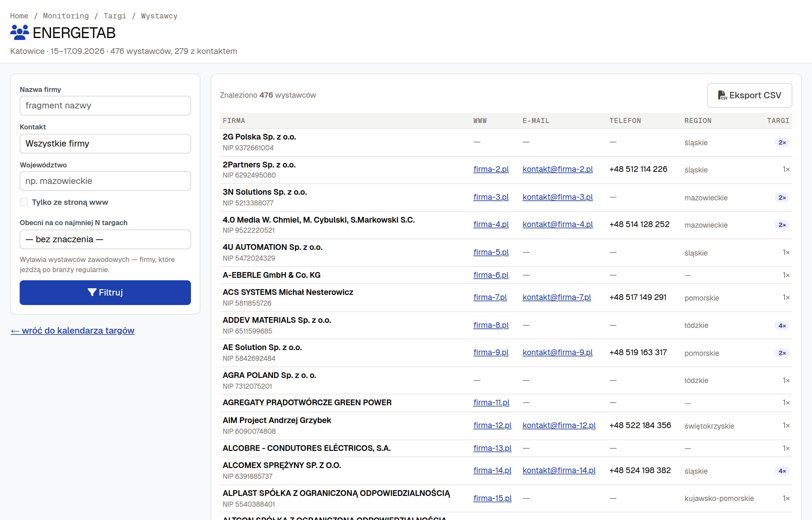Viewport: 812px width, 520px height.
Task: Open email link kontakt@firma-7.pl
Action: click(557, 297)
